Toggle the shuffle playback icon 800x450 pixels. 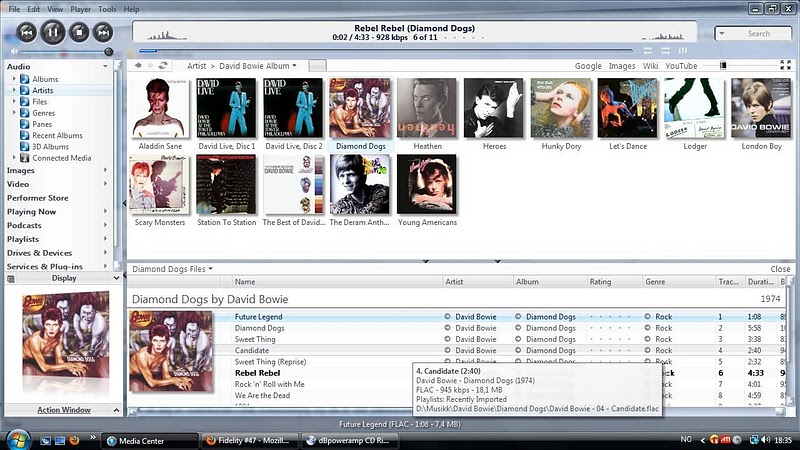pyautogui.click(x=665, y=51)
